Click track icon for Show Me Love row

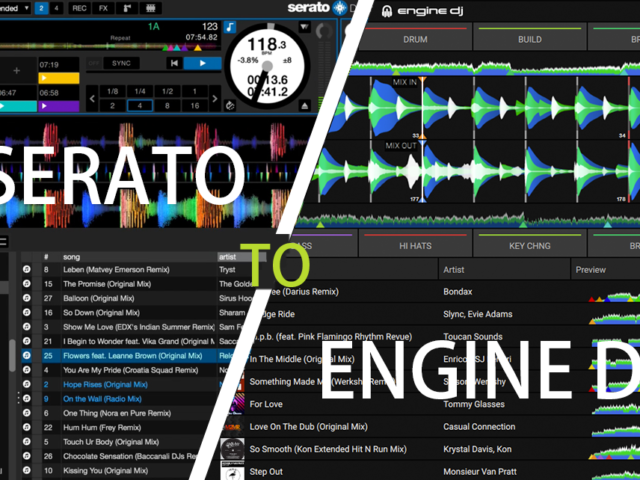27,327
